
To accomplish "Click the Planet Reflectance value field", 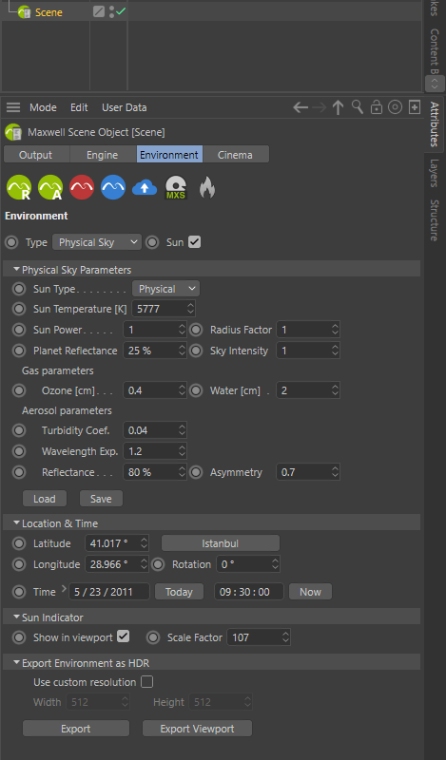I will point(155,350).
